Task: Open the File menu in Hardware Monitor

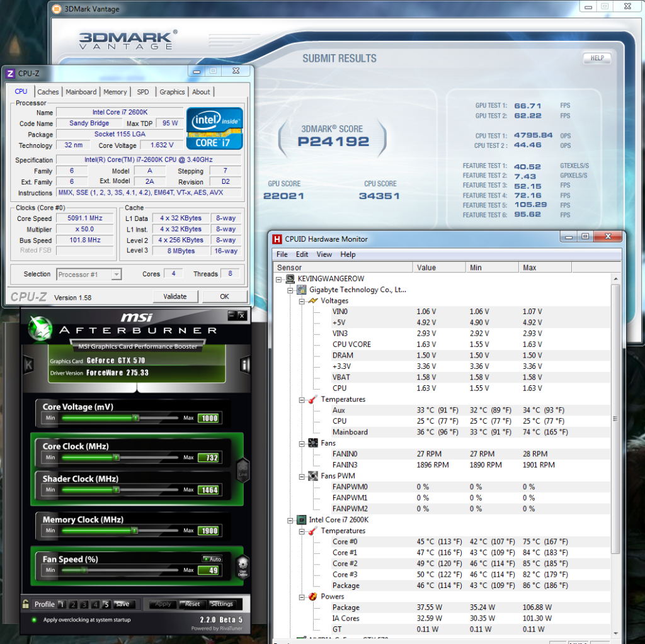Action: click(282, 254)
